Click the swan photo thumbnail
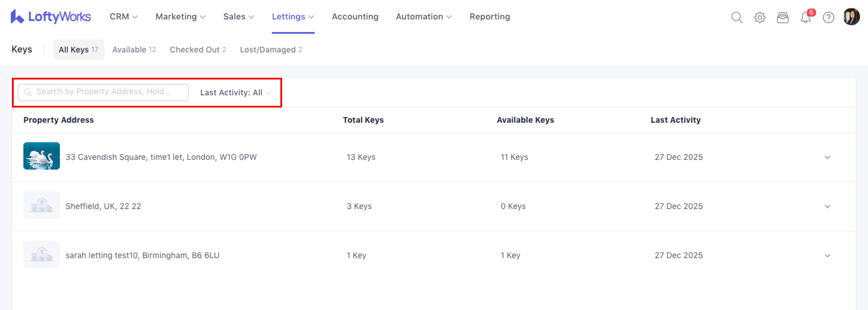 (41, 156)
